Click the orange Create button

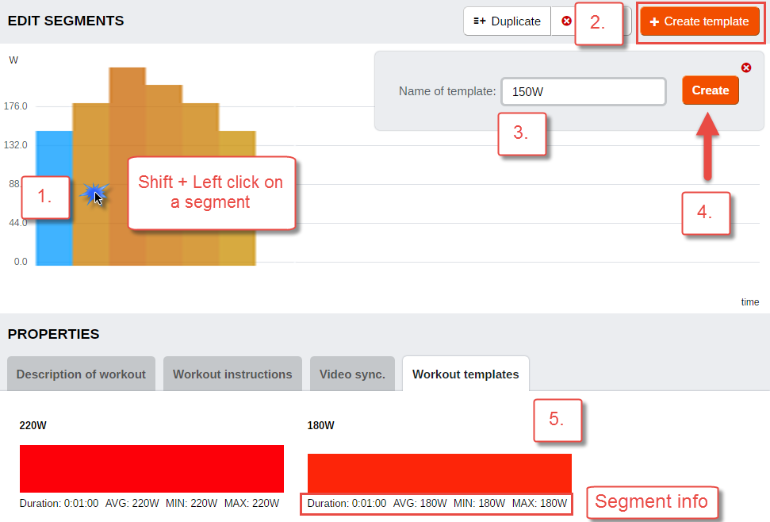tap(710, 90)
